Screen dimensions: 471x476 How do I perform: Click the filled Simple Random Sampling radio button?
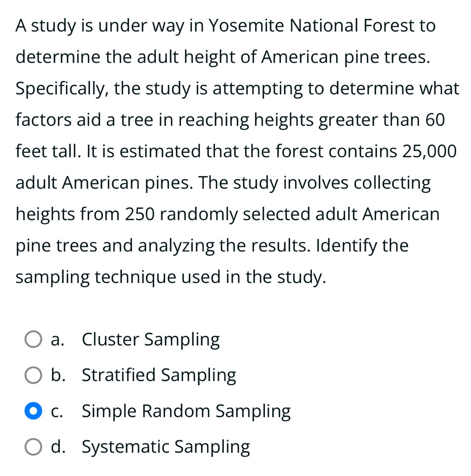coord(33,410)
